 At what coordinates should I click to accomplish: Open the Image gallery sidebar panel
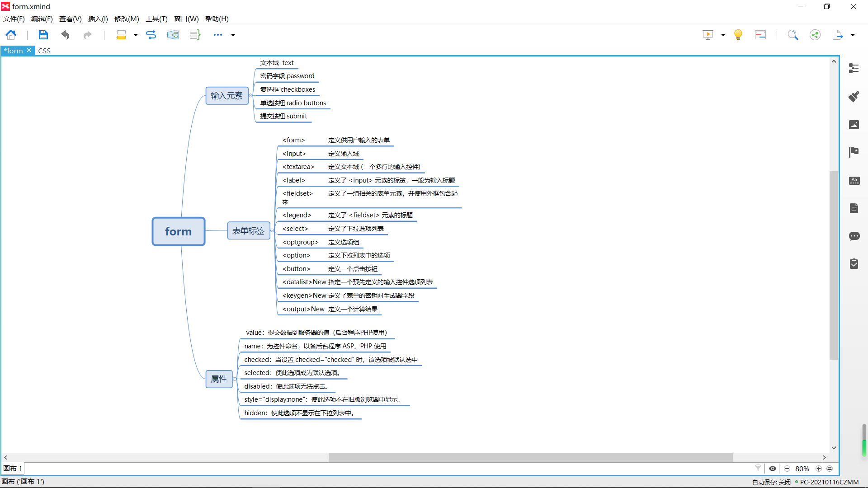coord(854,125)
